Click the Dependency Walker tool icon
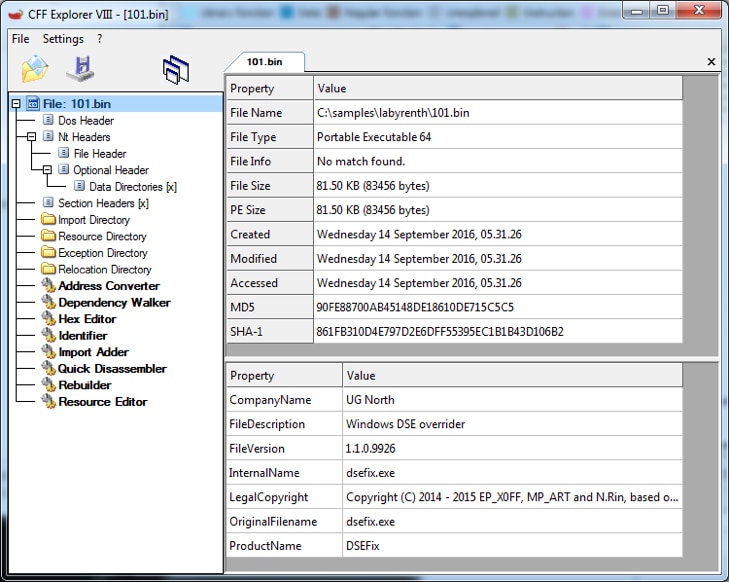The height and width of the screenshot is (582, 729). click(48, 302)
